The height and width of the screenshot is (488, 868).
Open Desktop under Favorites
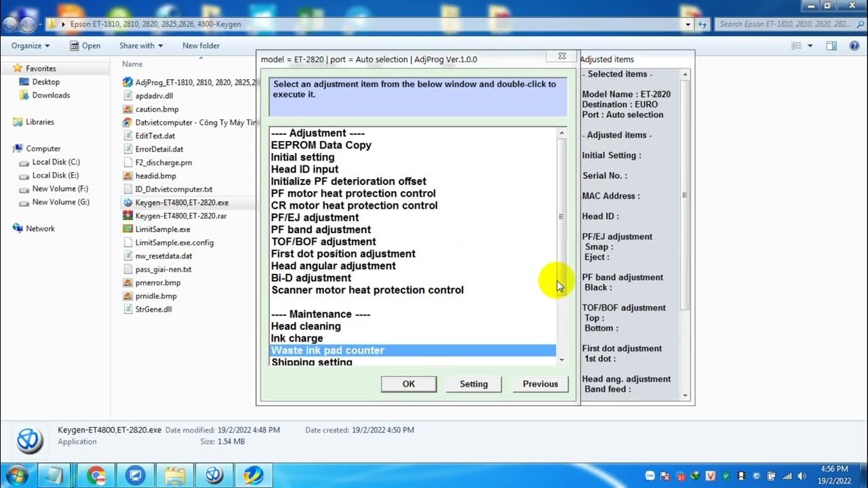point(45,82)
